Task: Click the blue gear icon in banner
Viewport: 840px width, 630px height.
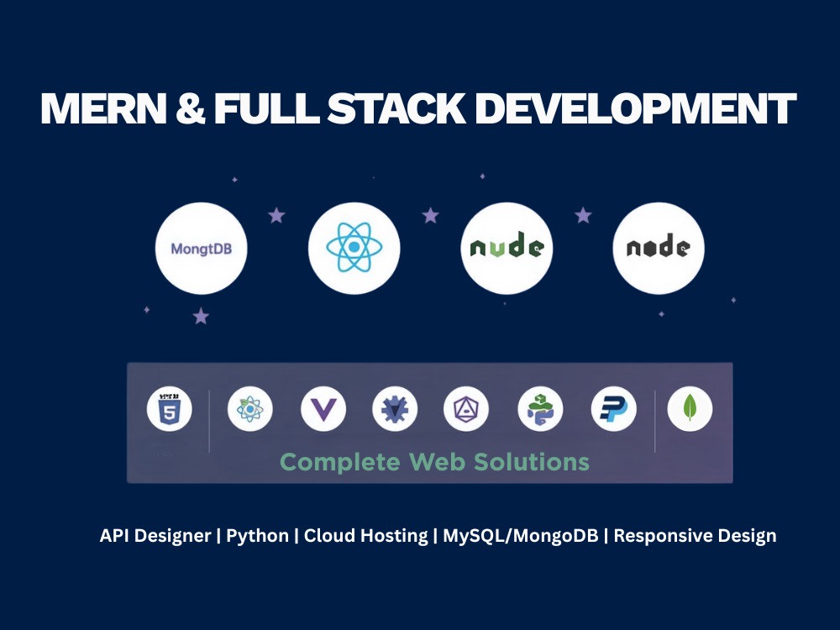Action: coord(395,409)
